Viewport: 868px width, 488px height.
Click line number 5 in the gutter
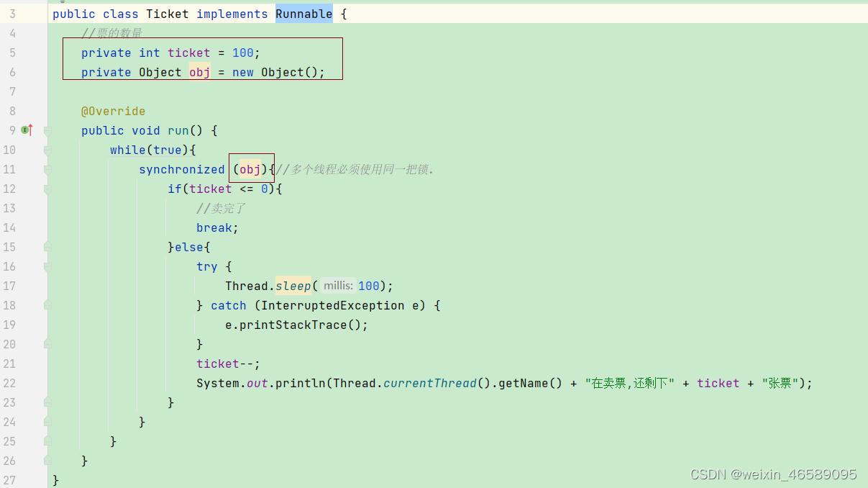pos(12,53)
